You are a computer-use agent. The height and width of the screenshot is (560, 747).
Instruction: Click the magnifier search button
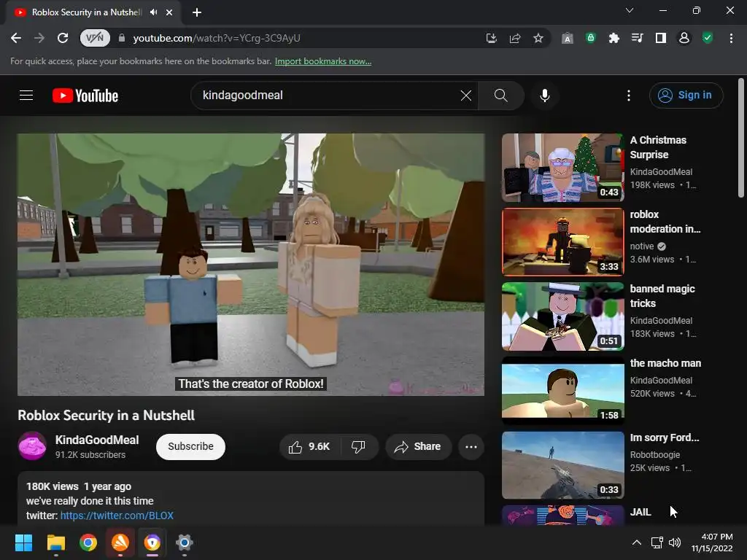500,96
